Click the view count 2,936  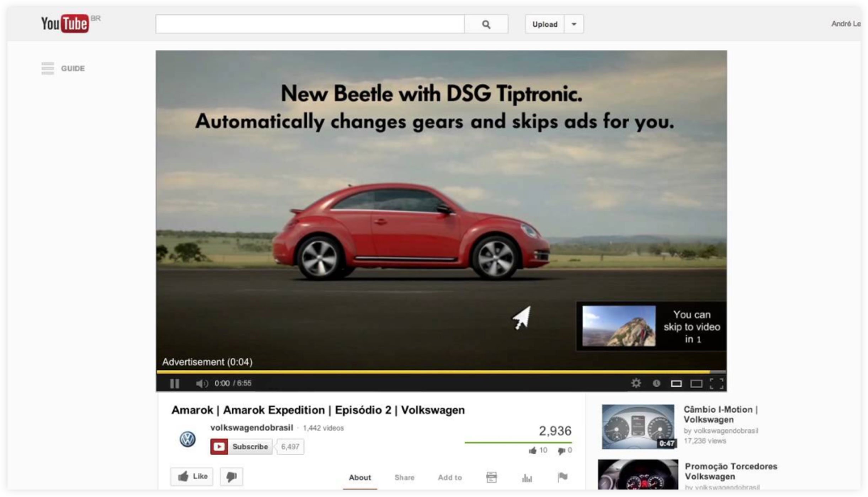[555, 431]
